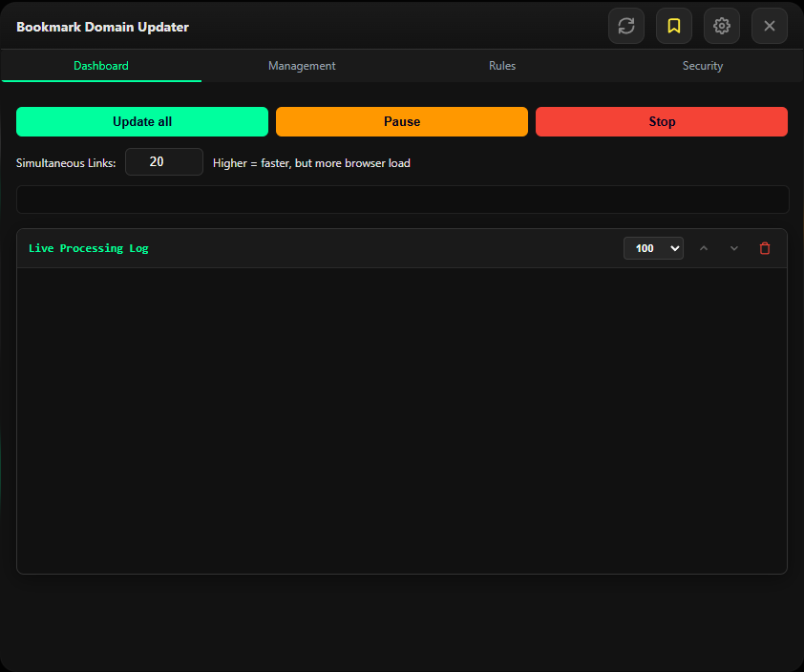Open the Rules tab
804x672 pixels.
pos(502,66)
